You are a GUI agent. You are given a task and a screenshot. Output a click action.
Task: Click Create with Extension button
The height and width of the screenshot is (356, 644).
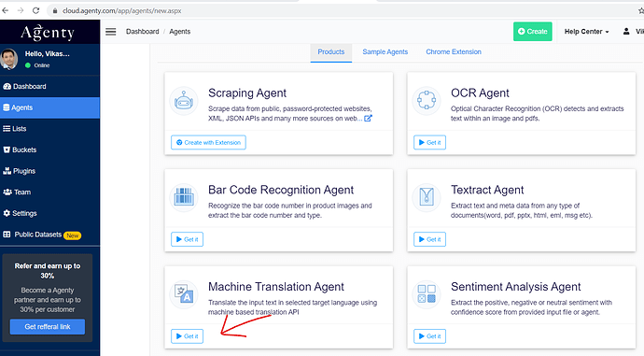coord(209,143)
